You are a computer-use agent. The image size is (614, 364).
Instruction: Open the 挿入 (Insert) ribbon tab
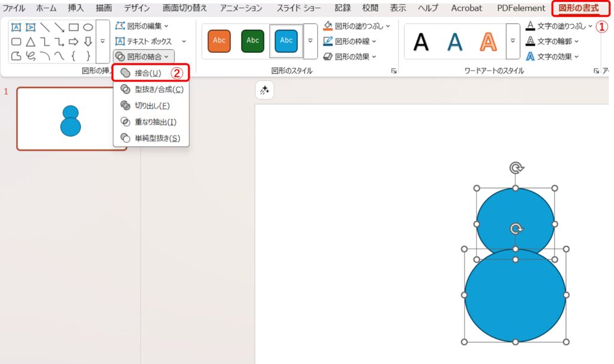76,8
